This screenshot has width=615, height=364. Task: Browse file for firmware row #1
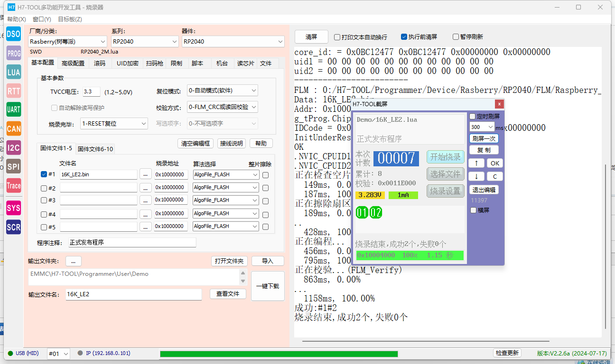pyautogui.click(x=146, y=174)
